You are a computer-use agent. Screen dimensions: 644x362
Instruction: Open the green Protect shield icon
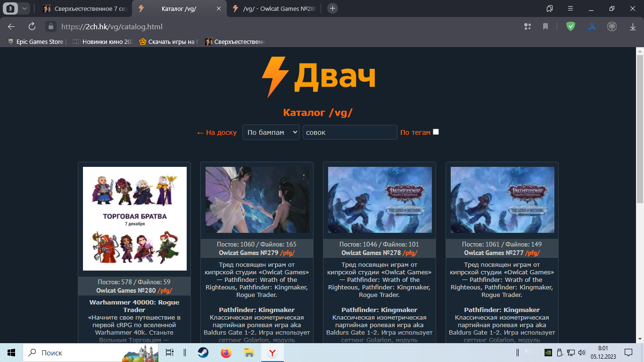[570, 27]
